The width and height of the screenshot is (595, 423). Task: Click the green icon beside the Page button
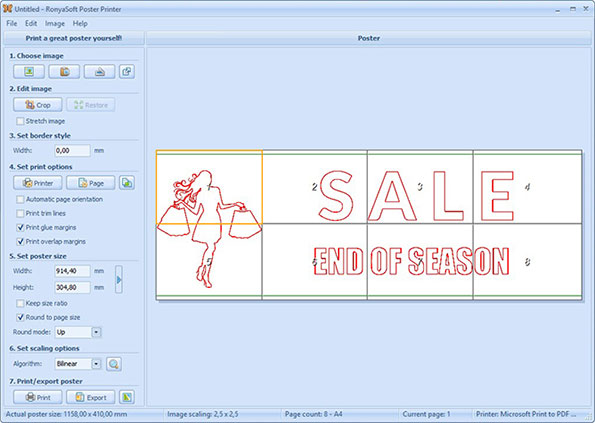(x=127, y=183)
